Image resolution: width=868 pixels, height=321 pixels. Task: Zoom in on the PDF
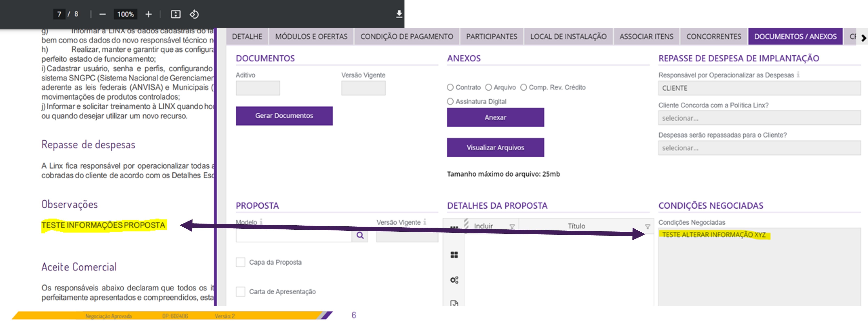[149, 14]
